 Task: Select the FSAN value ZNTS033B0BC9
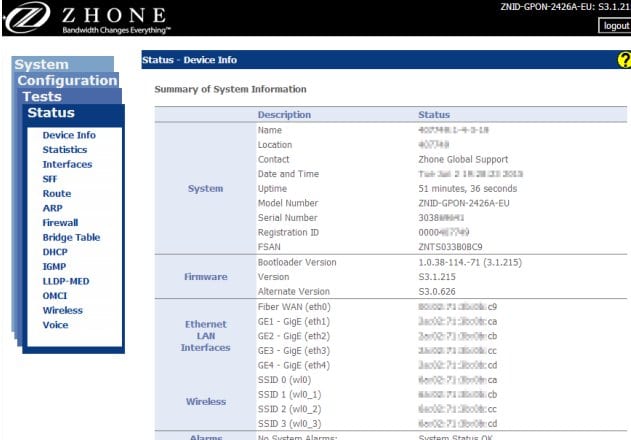click(x=450, y=247)
